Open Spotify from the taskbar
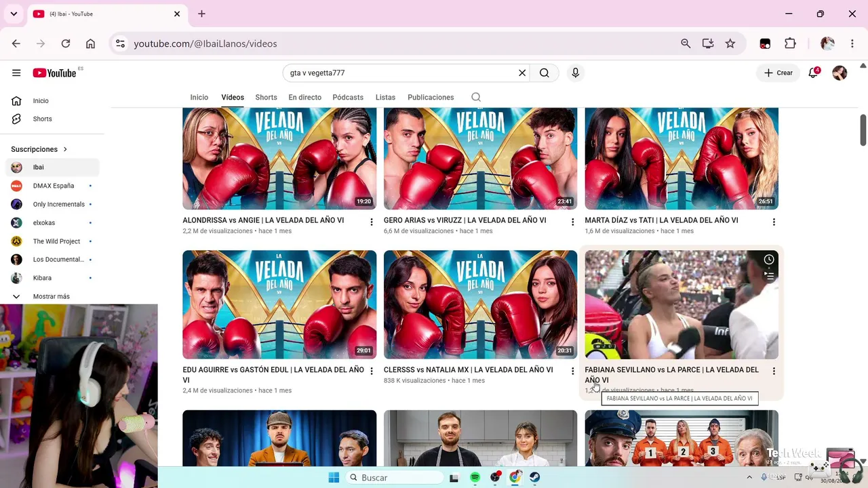Image resolution: width=868 pixels, height=488 pixels. (x=475, y=477)
